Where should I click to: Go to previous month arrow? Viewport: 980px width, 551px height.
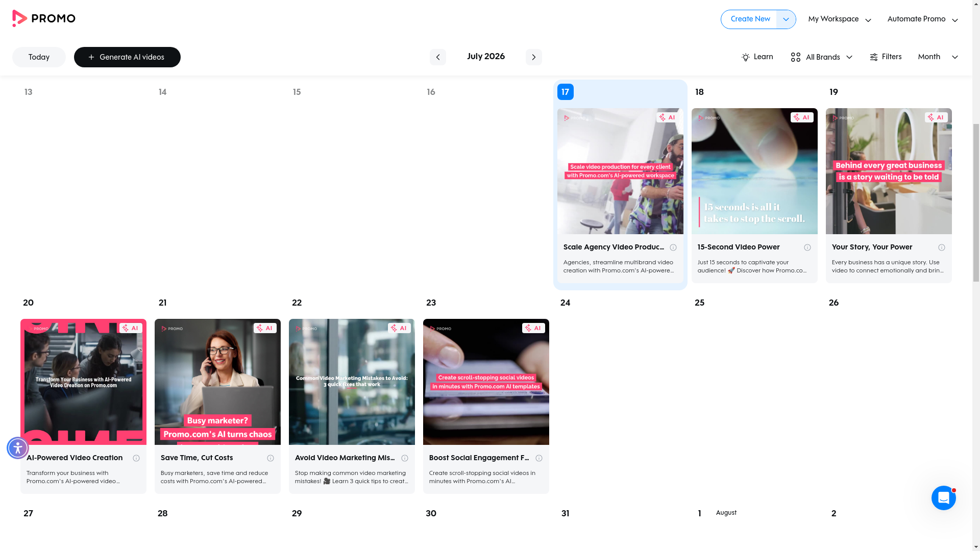coord(437,57)
